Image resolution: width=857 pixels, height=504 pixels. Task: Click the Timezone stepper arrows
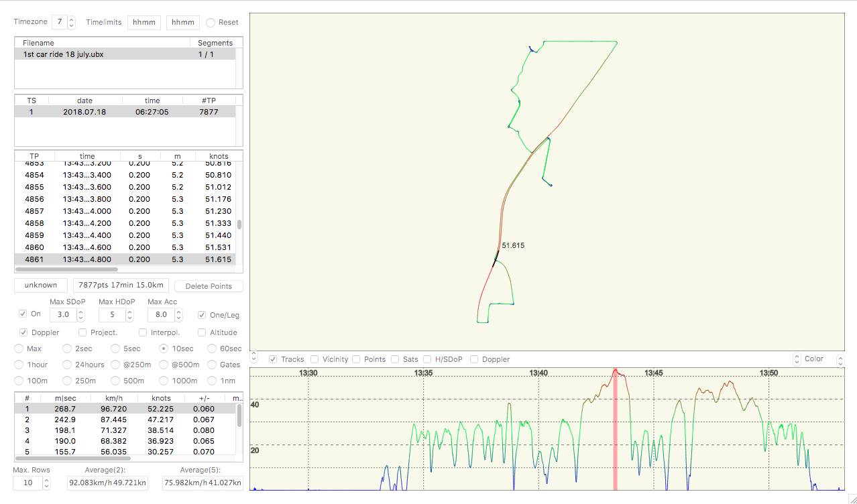coord(72,23)
